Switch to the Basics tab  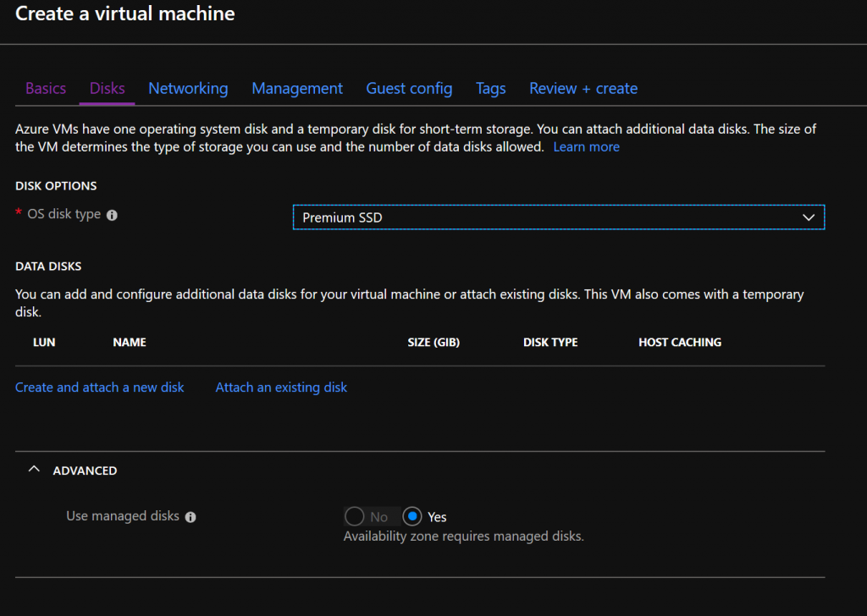[x=46, y=88]
